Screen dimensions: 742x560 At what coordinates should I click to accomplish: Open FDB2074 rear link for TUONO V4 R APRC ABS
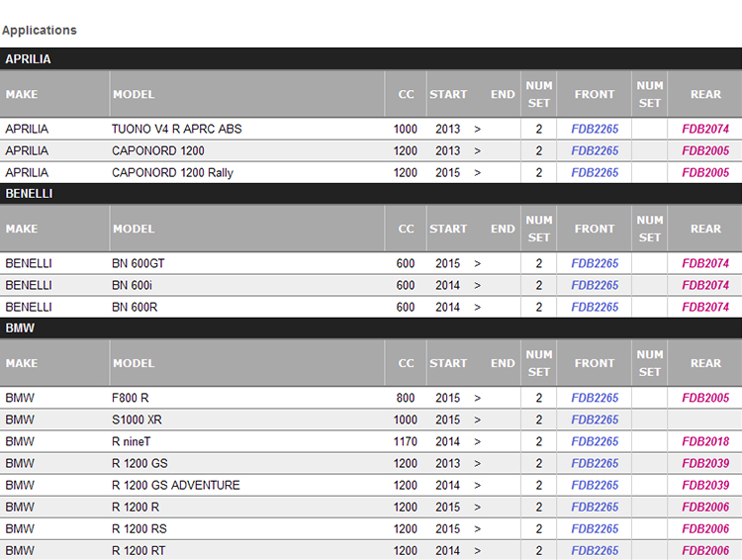pos(705,129)
